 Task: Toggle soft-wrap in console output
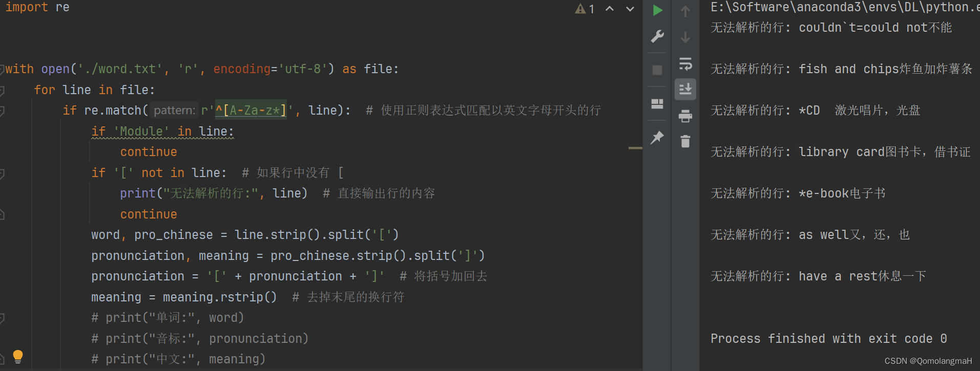pyautogui.click(x=685, y=64)
